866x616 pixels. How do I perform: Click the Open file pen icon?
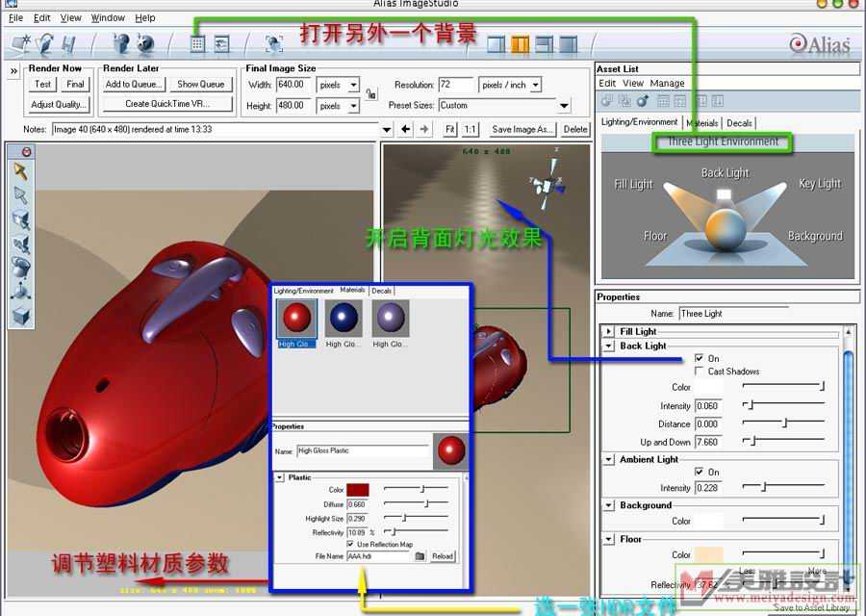point(45,43)
